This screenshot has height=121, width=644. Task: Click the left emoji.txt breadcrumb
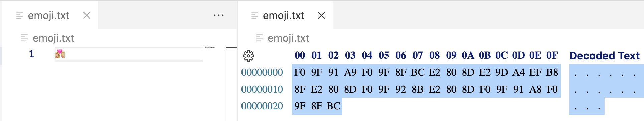click(x=53, y=38)
